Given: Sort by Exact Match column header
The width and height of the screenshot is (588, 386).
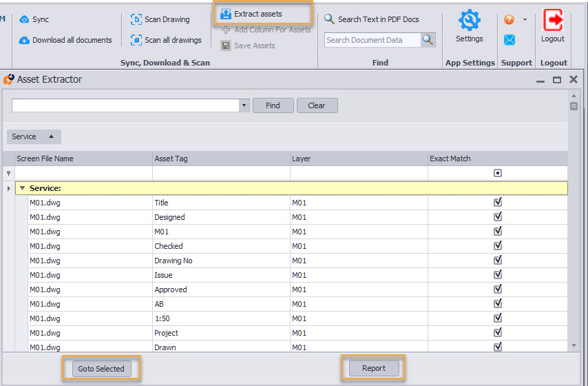Looking at the screenshot, I should click(x=498, y=159).
